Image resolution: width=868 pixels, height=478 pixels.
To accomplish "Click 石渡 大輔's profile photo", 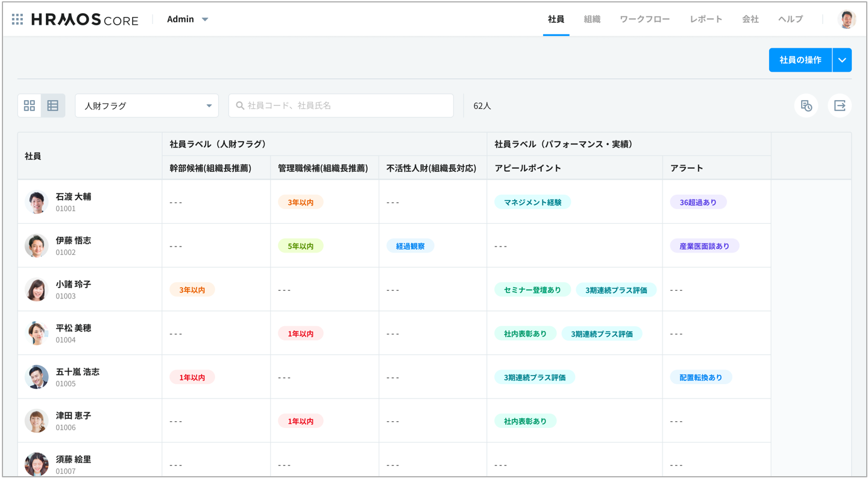I will pyautogui.click(x=37, y=203).
